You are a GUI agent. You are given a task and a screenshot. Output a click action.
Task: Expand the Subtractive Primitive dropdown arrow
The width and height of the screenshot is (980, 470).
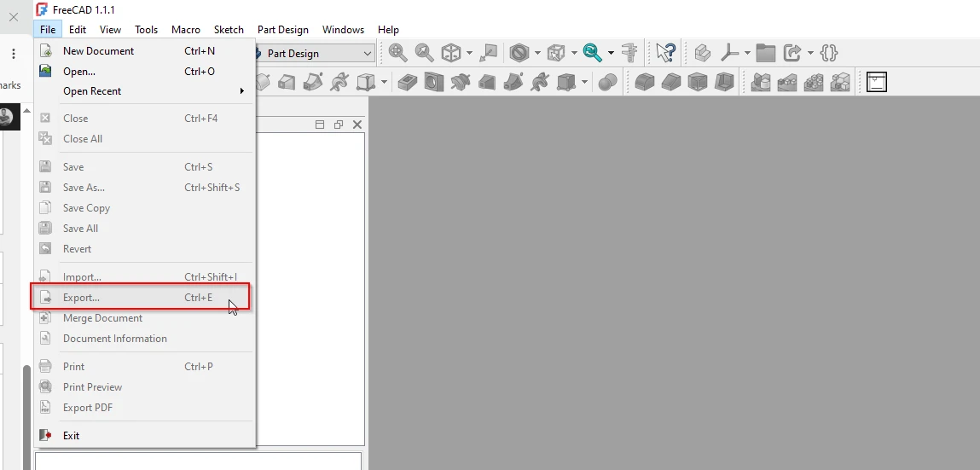(x=584, y=83)
